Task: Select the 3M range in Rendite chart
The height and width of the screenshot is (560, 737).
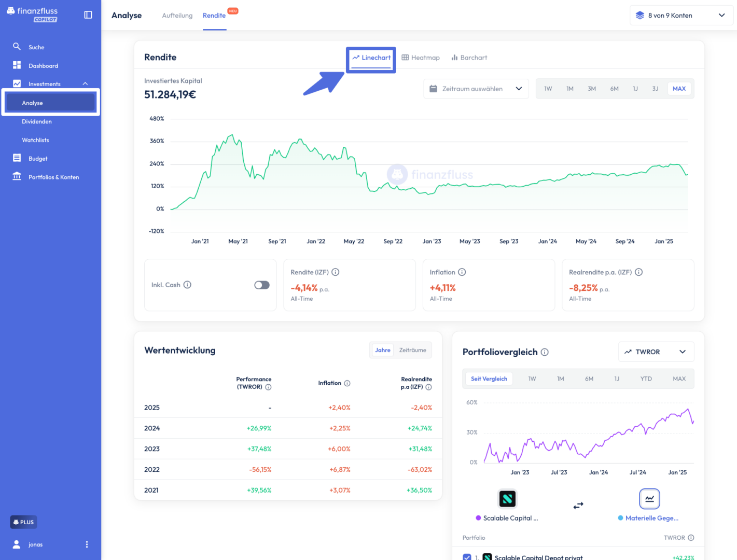Action: (592, 89)
